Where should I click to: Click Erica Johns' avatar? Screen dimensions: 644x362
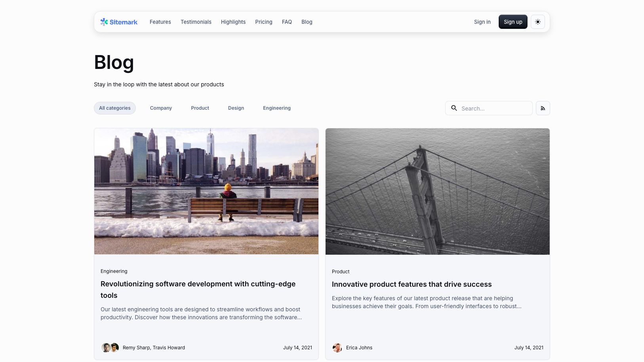click(337, 348)
